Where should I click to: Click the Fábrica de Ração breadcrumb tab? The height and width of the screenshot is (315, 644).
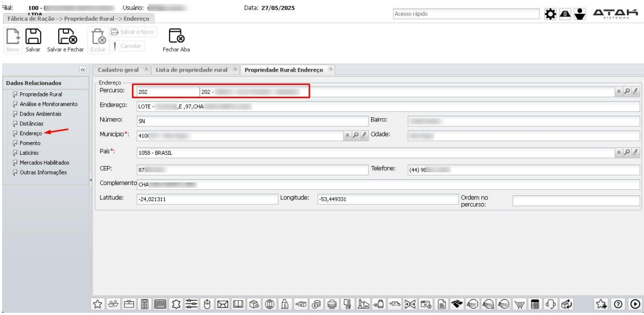coord(79,18)
